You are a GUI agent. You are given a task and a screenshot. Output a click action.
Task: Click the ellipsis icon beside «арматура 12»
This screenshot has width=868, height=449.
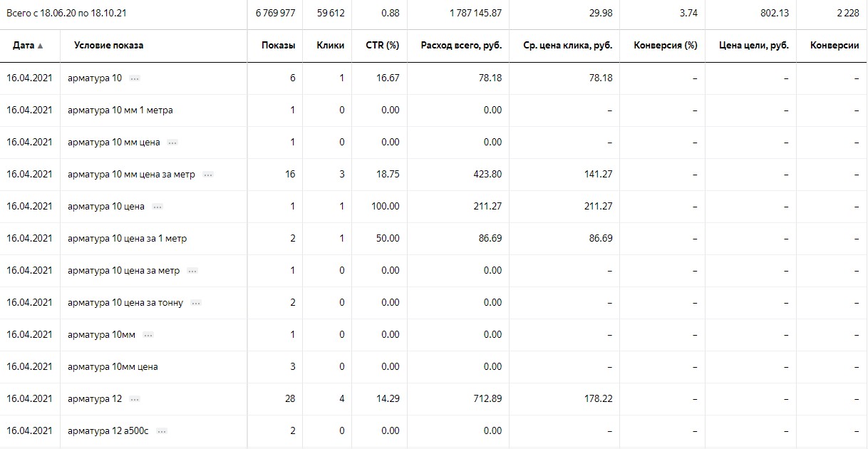(135, 399)
